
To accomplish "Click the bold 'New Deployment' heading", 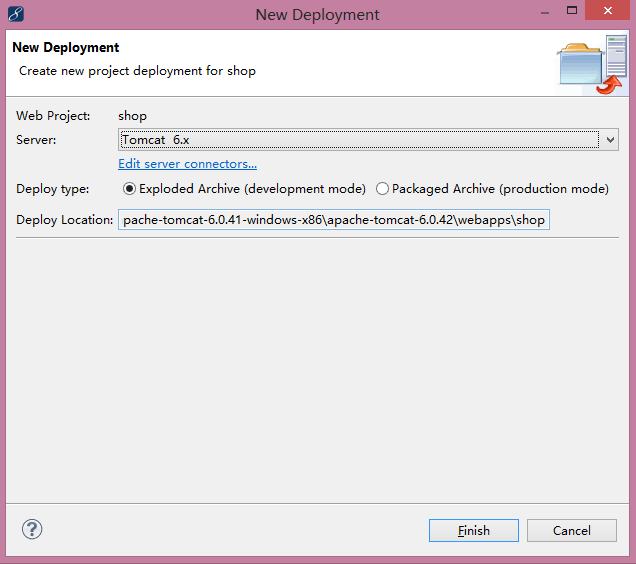I will pos(66,47).
